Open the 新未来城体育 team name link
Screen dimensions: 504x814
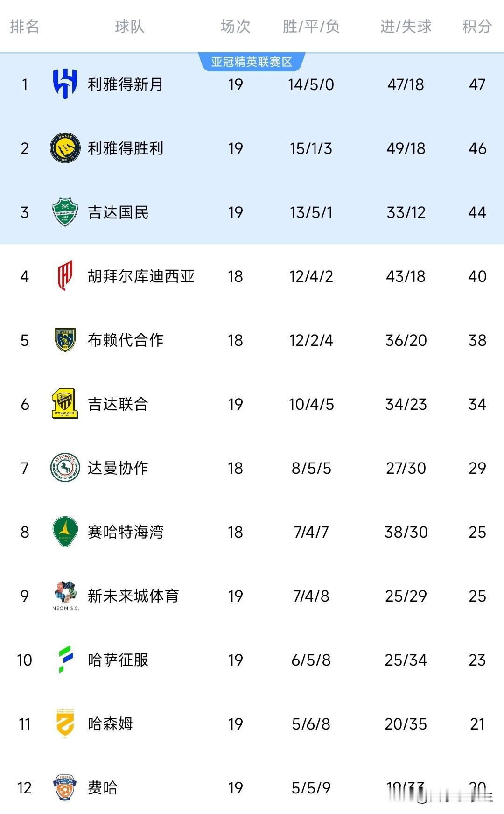[x=133, y=596]
